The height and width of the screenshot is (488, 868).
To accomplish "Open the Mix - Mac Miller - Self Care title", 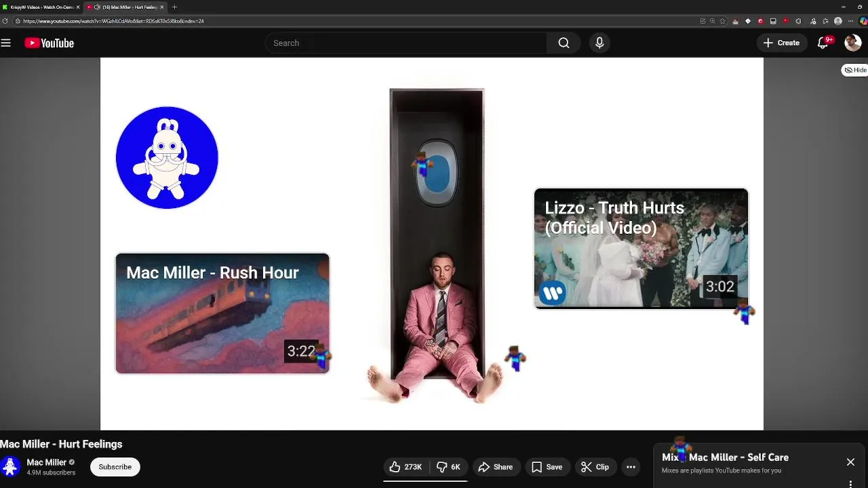I will tap(725, 457).
